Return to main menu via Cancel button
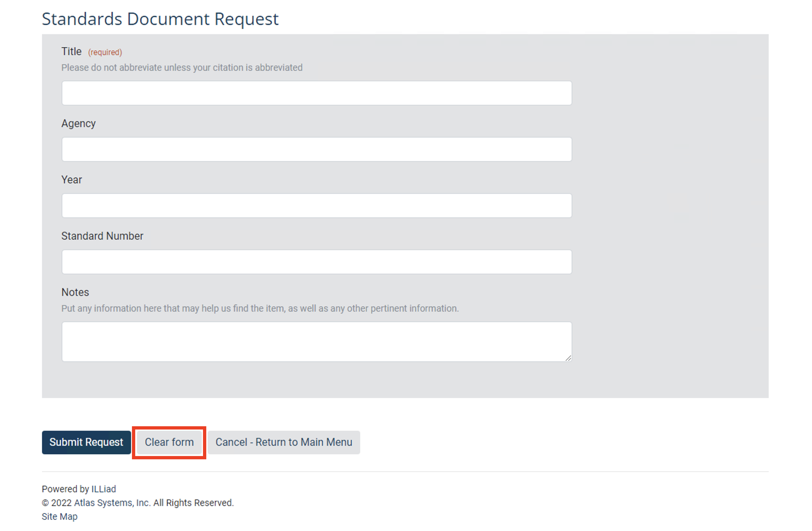This screenshot has width=812, height=531. pyautogui.click(x=284, y=442)
